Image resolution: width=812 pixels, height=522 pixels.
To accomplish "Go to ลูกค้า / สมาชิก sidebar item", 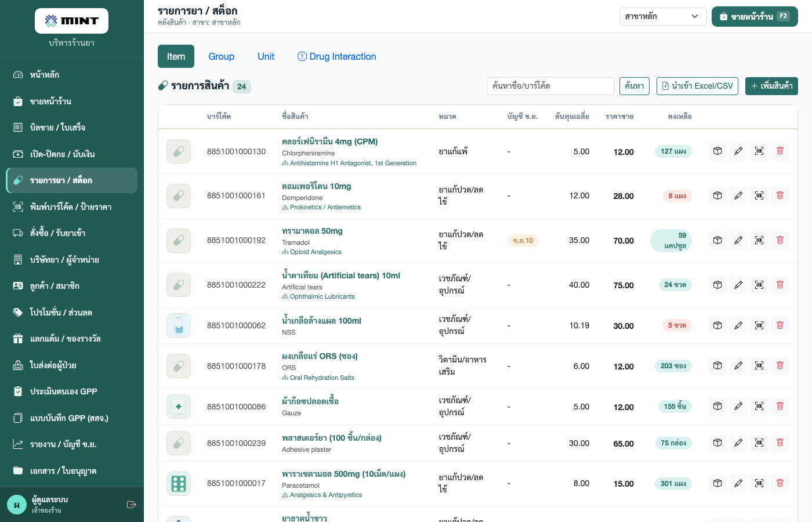I will pyautogui.click(x=72, y=286).
